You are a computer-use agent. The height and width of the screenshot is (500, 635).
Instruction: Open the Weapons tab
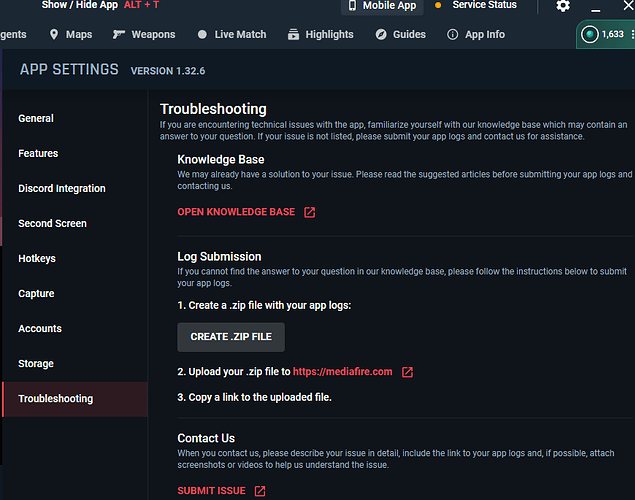144,34
